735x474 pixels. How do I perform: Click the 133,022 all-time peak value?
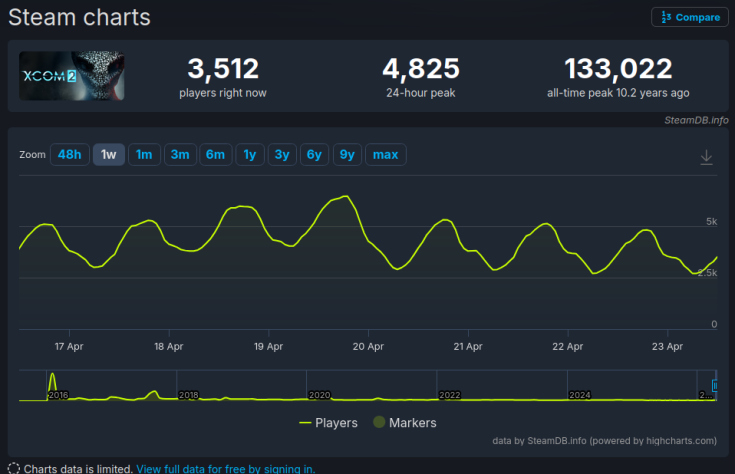point(618,68)
